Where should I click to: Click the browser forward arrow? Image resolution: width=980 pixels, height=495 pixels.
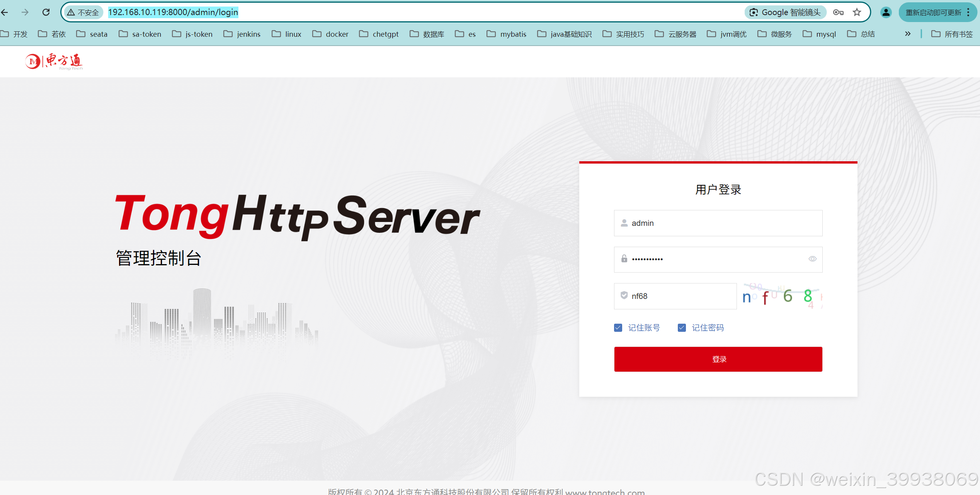25,12
